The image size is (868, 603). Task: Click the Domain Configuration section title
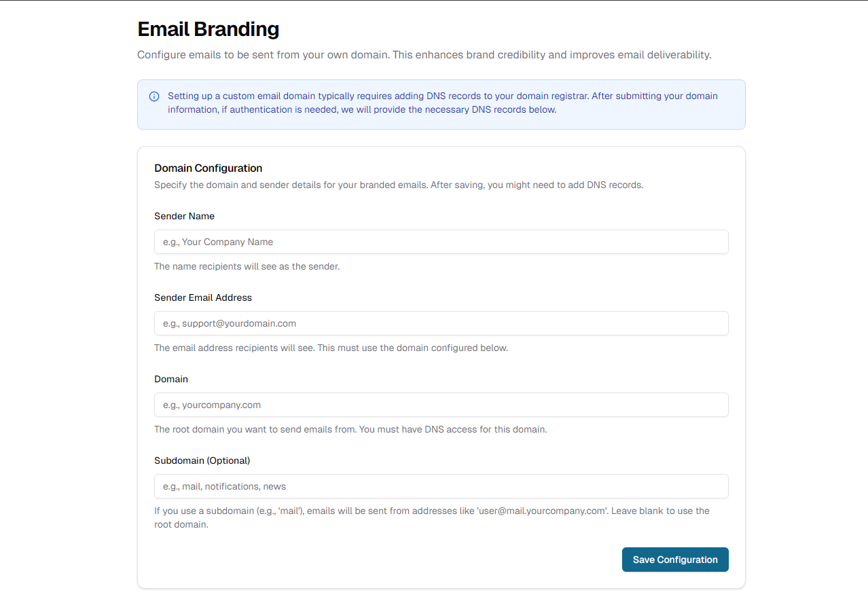point(208,168)
